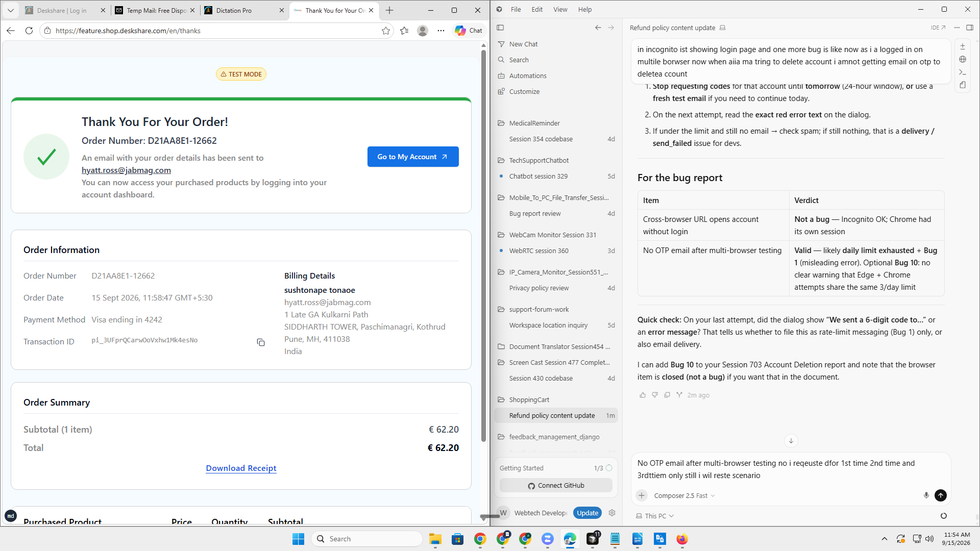The width and height of the screenshot is (980, 551).
Task: Open Copilot Chat in Edge
Action: [469, 31]
